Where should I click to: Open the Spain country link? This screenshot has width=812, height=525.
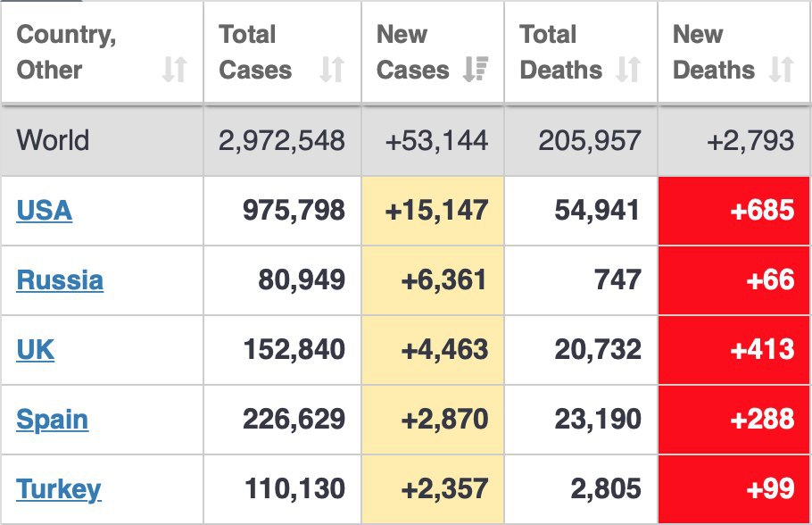point(53,420)
